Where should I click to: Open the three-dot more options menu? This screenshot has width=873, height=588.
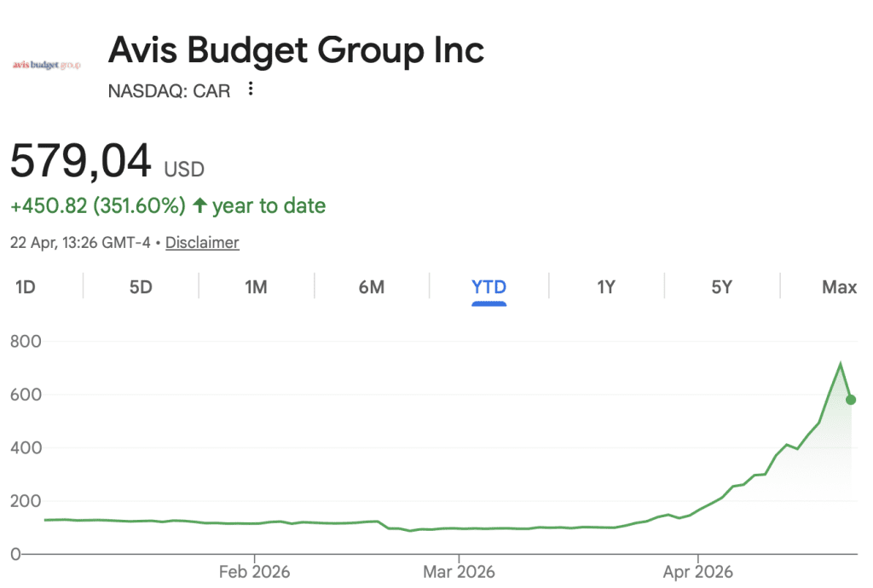(251, 89)
